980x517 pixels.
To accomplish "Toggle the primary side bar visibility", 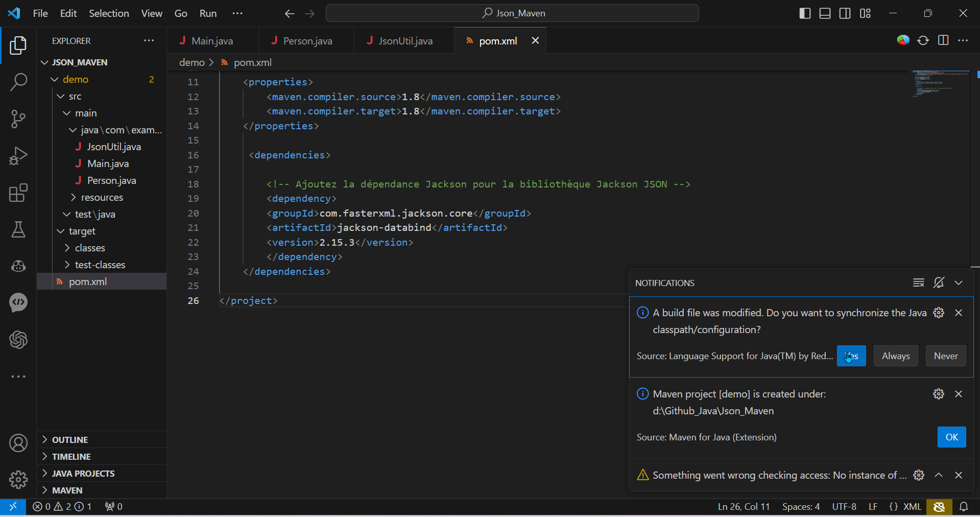I will [x=805, y=13].
